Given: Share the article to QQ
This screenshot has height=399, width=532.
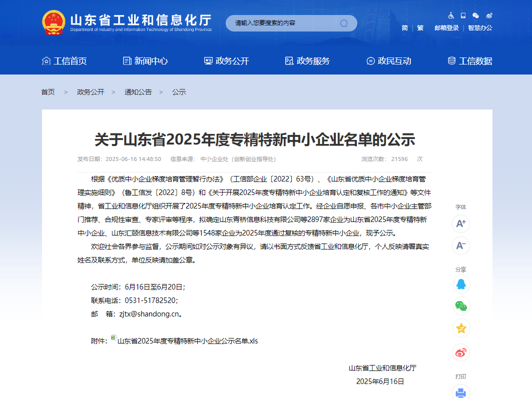Looking at the screenshot, I should pyautogui.click(x=461, y=284).
